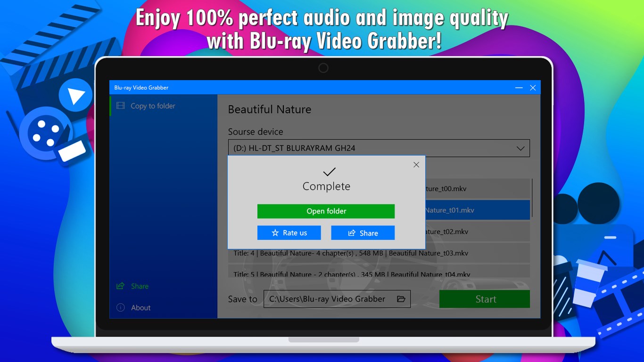Click the green Start button
The width and height of the screenshot is (644, 362).
tap(485, 299)
